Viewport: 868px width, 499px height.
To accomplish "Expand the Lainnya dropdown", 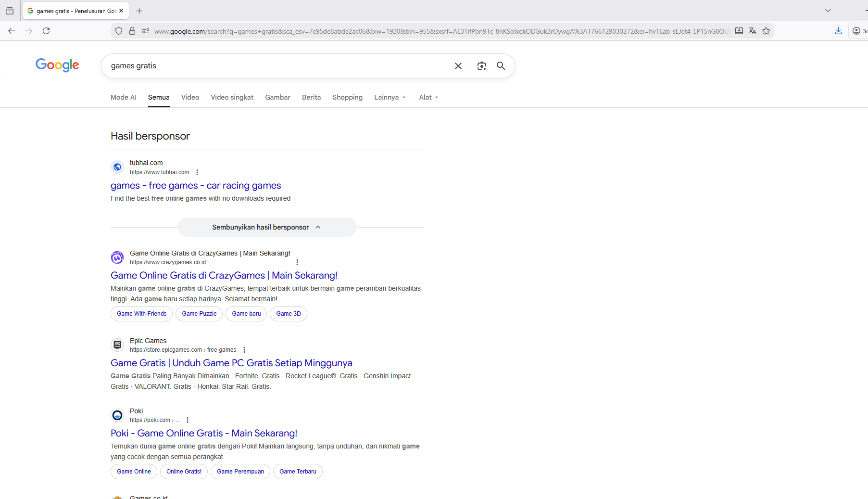I will click(x=390, y=97).
